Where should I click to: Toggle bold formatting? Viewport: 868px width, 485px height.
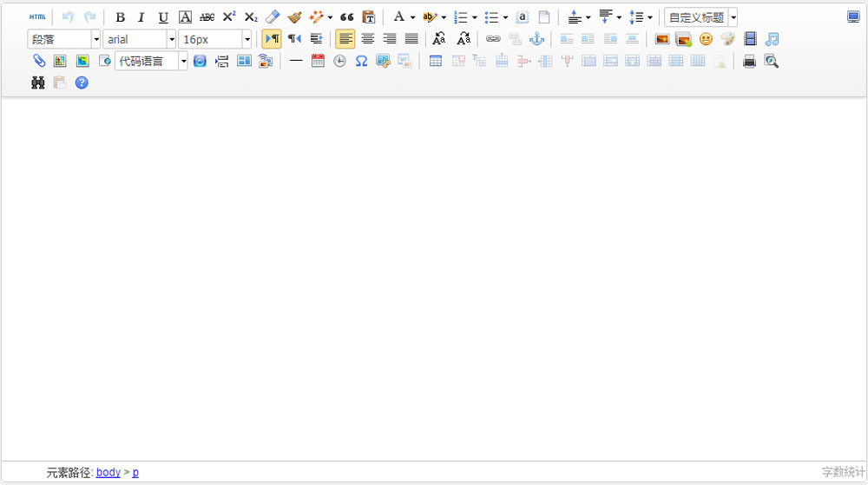click(x=121, y=17)
